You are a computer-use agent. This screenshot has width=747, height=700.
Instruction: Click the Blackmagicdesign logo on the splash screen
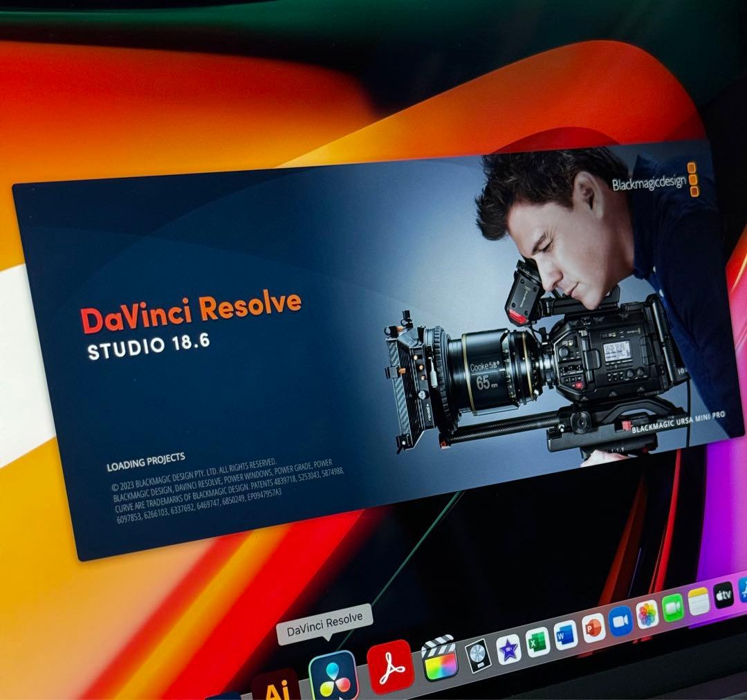pos(649,181)
